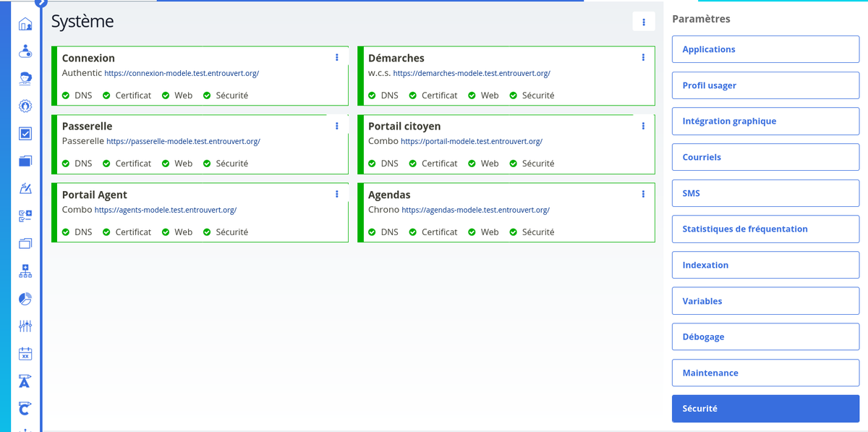Open the Applications settings entry
Image resolution: width=868 pixels, height=432 pixels.
click(x=765, y=49)
